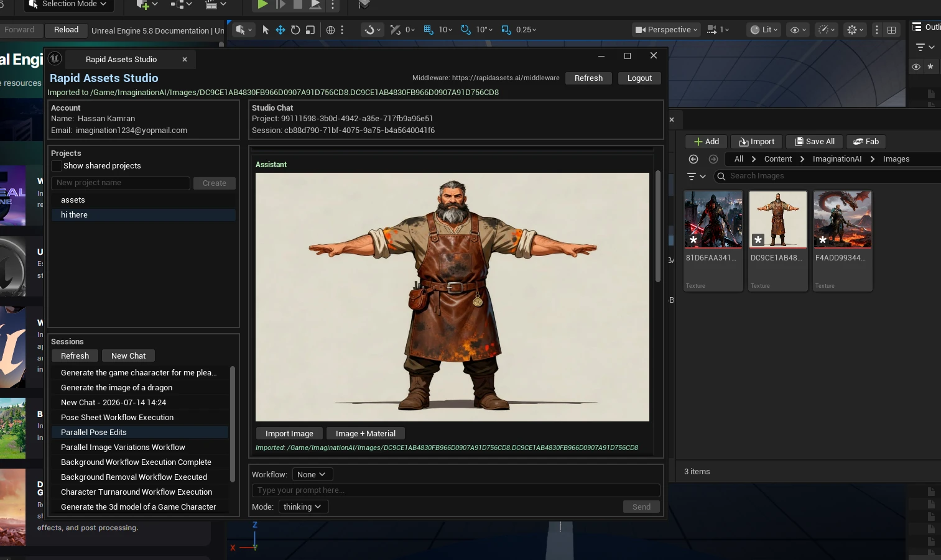Start a New Chat session
Screen dimensions: 941x560
pos(128,356)
